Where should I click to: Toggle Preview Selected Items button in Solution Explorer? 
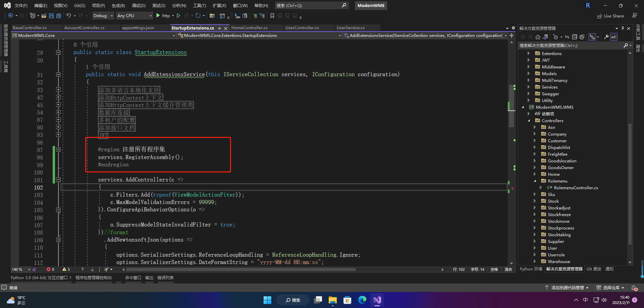coord(614,37)
